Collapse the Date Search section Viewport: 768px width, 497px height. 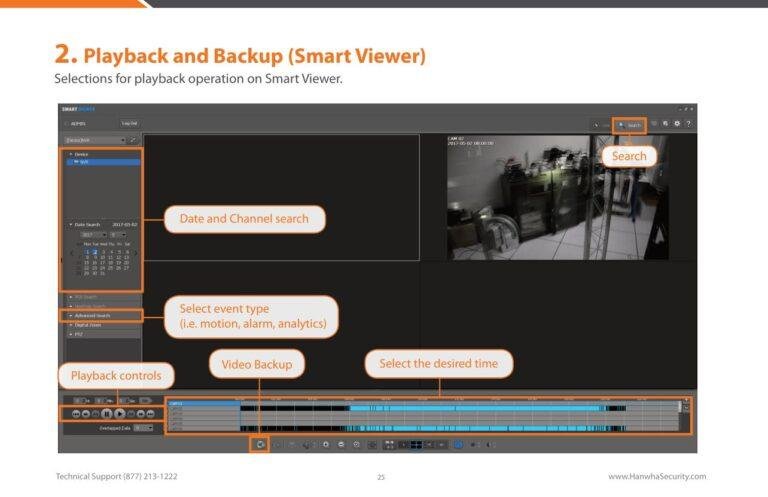[x=71, y=225]
